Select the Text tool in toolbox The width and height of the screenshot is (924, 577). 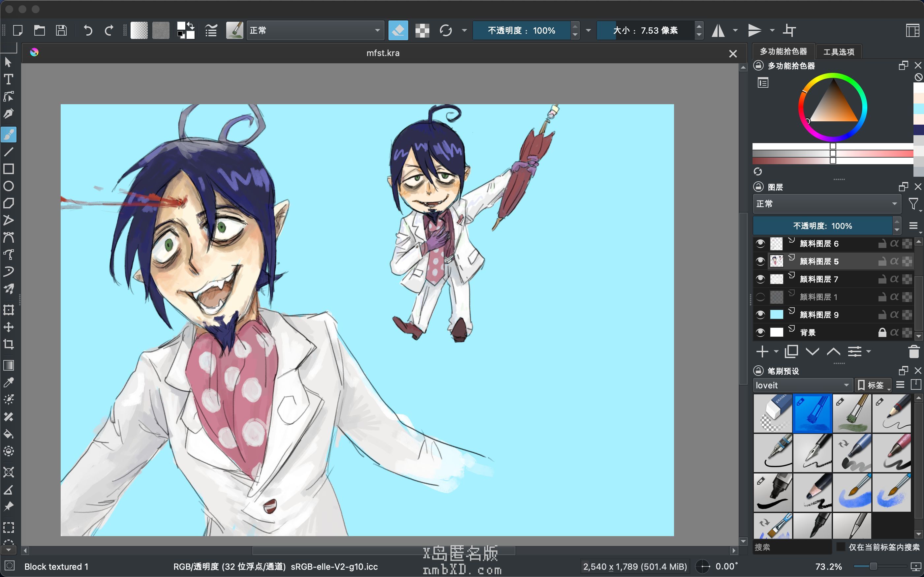tap(8, 79)
